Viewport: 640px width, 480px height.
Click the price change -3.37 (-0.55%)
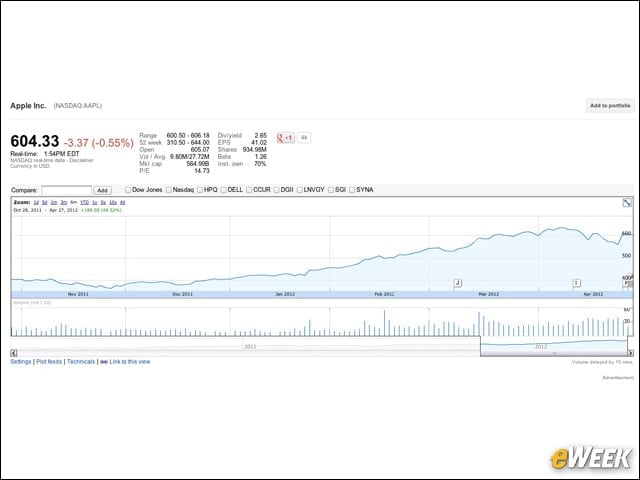(x=99, y=143)
